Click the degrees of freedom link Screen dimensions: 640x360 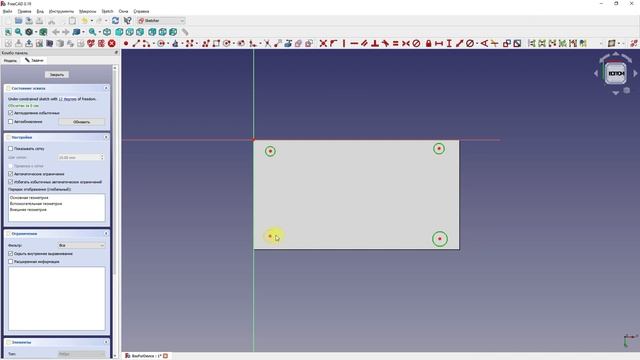coord(67,99)
